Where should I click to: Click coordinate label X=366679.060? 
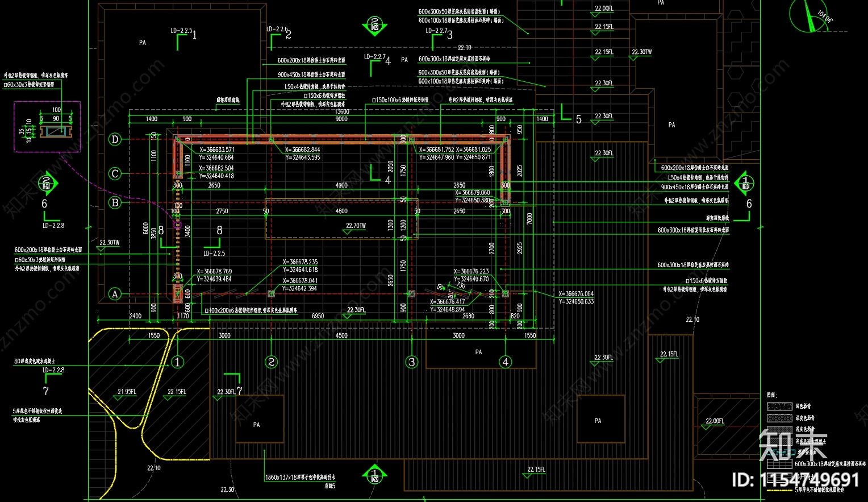pos(473,193)
